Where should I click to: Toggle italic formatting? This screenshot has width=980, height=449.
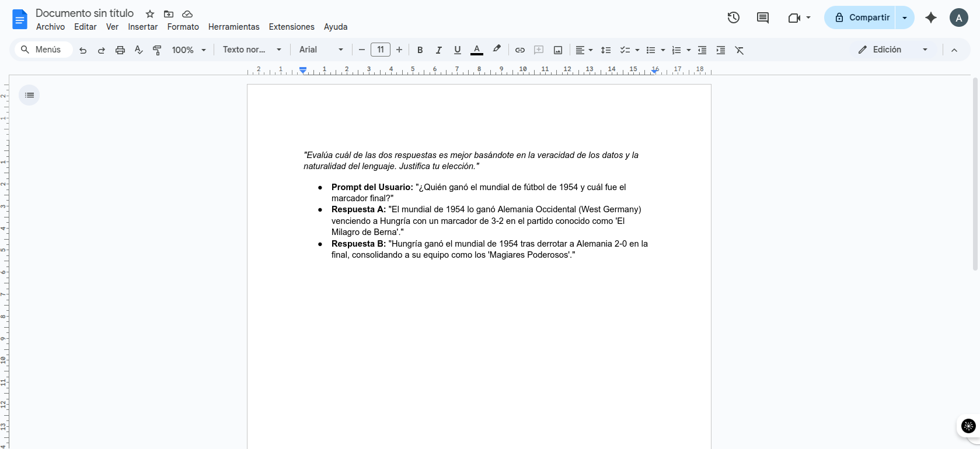(438, 50)
